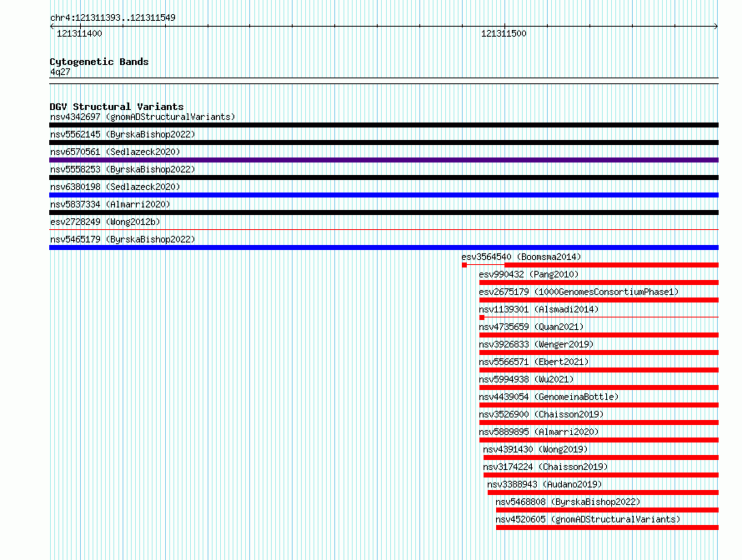The image size is (742, 560).
Task: Select variant nsv6570561 (Sedlazeck2020) label
Action: [115, 152]
